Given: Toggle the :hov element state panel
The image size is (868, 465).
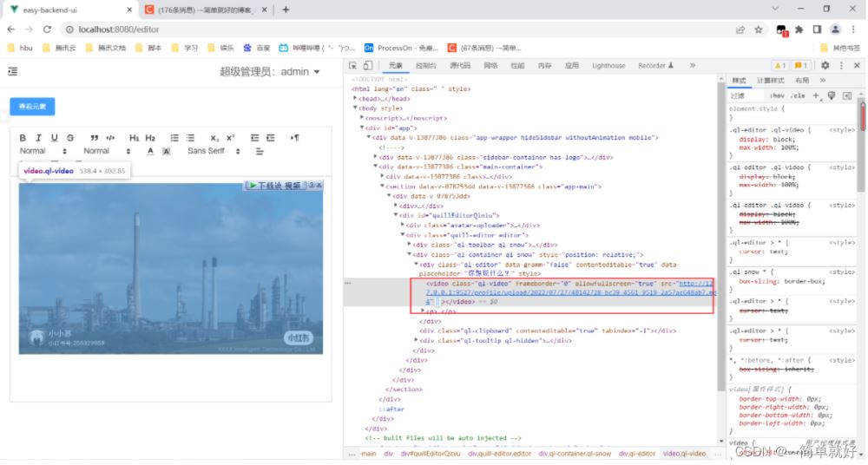Looking at the screenshot, I should coord(777,95).
